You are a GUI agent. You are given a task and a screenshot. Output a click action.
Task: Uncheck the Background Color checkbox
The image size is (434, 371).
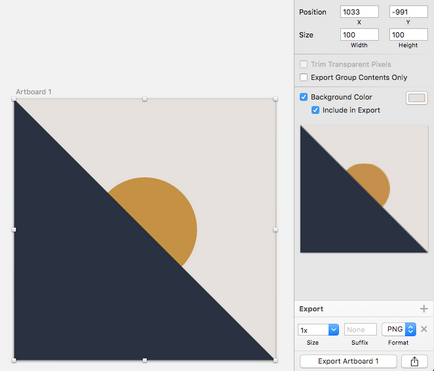point(303,97)
